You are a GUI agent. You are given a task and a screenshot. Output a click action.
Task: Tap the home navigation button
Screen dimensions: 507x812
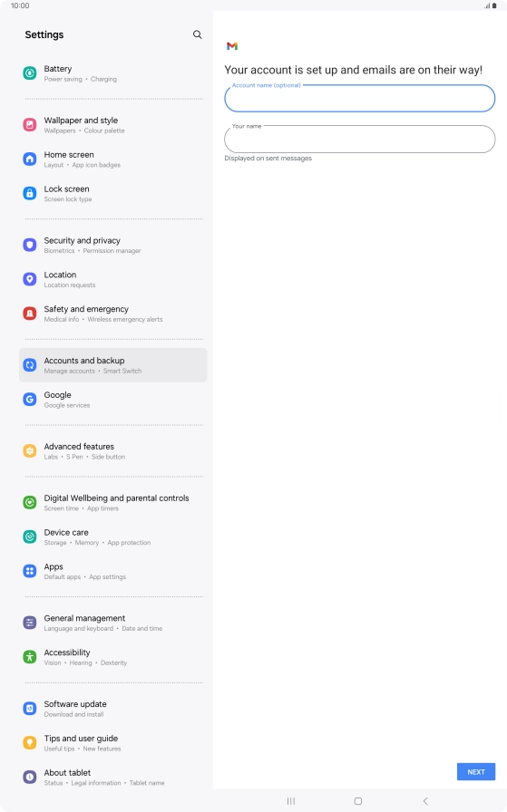click(x=357, y=801)
